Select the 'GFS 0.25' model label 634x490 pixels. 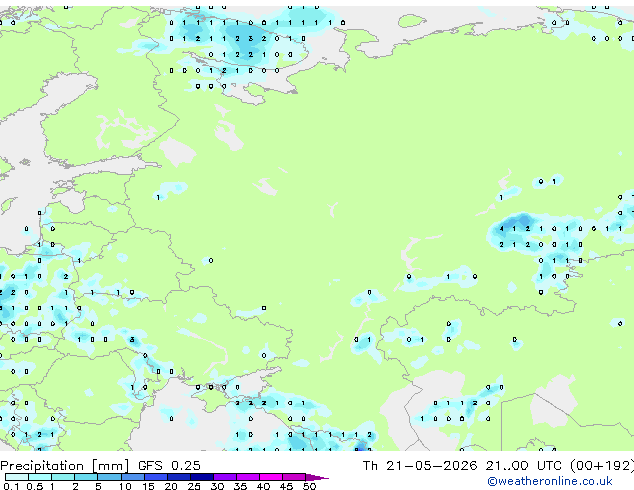pos(169,466)
